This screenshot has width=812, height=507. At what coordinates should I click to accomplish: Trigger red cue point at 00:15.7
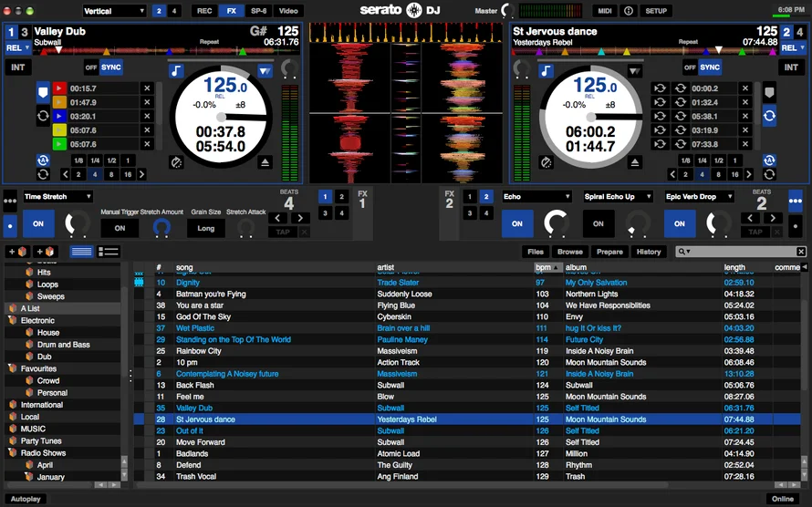point(59,88)
